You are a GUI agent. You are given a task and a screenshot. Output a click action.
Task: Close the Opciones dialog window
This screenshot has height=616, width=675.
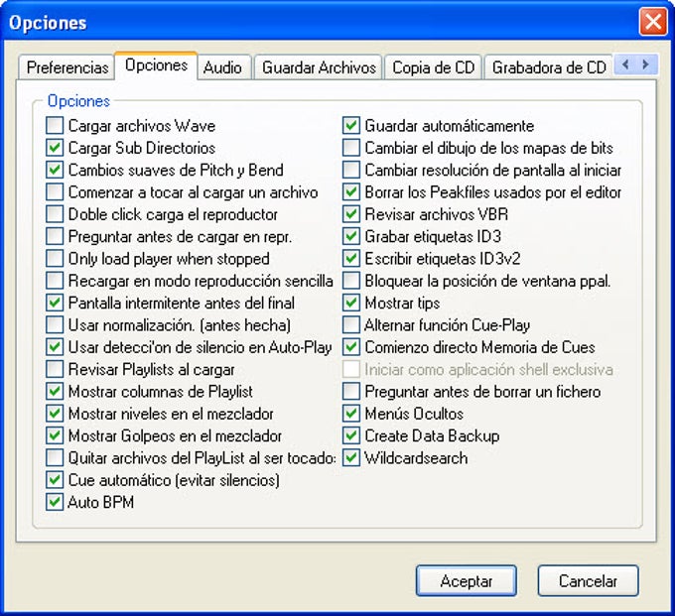point(653,22)
